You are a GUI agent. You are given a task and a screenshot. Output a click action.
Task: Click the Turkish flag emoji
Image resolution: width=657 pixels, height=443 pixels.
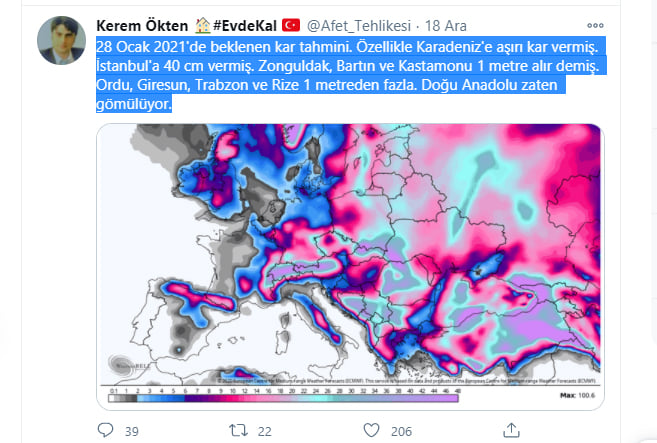(291, 26)
